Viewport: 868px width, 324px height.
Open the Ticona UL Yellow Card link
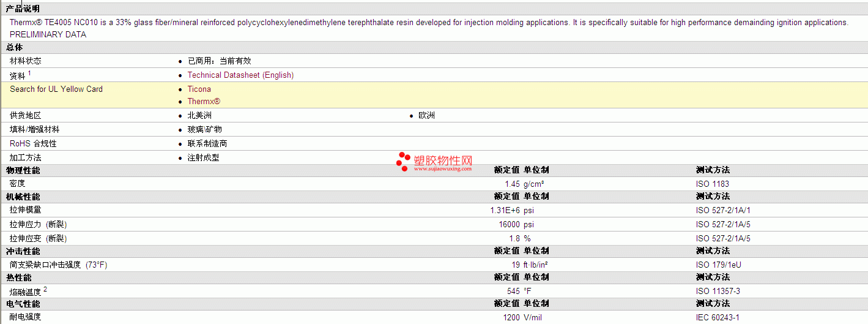click(199, 89)
